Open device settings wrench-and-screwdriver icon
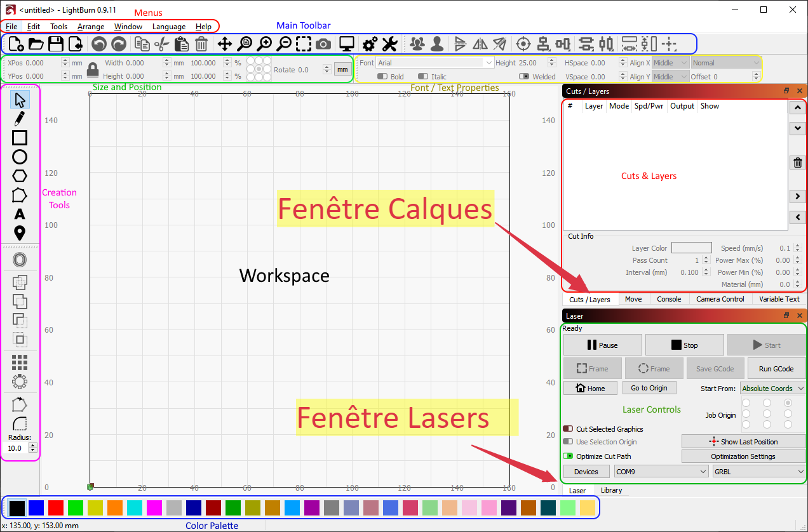Screen dimensions: 808x532 click(x=389, y=44)
